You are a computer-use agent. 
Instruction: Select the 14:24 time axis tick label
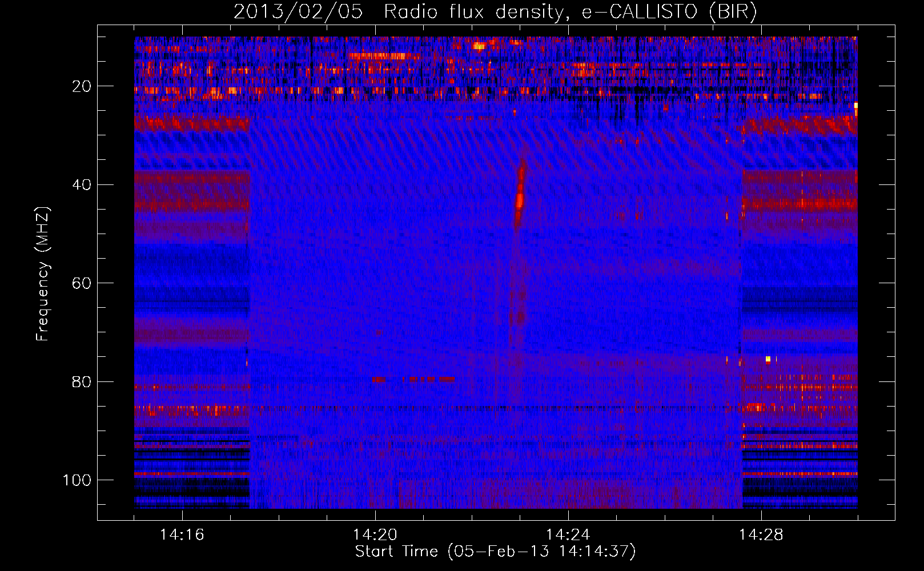(x=568, y=535)
